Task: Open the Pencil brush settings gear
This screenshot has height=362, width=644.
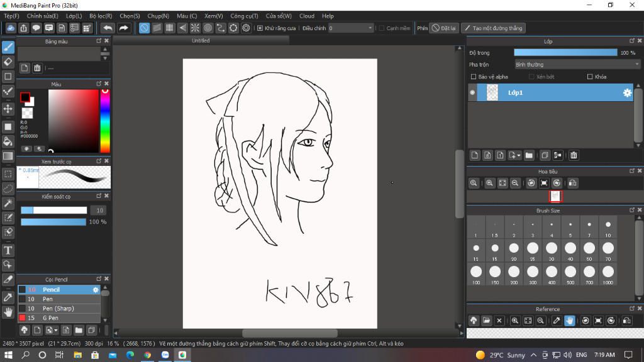Action: coord(96,290)
